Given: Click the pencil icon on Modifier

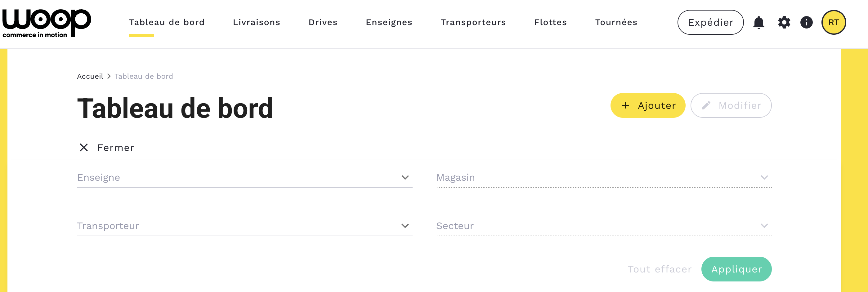Looking at the screenshot, I should [706, 105].
